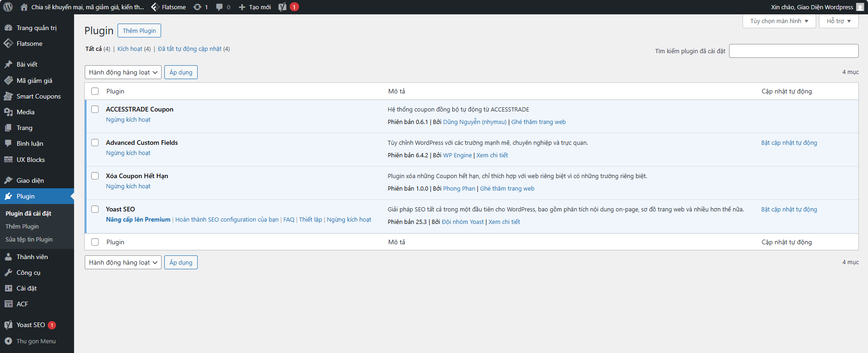Screen dimensions: 868x353
Task: Open Yoast SEO FAQ link
Action: coord(289,219)
